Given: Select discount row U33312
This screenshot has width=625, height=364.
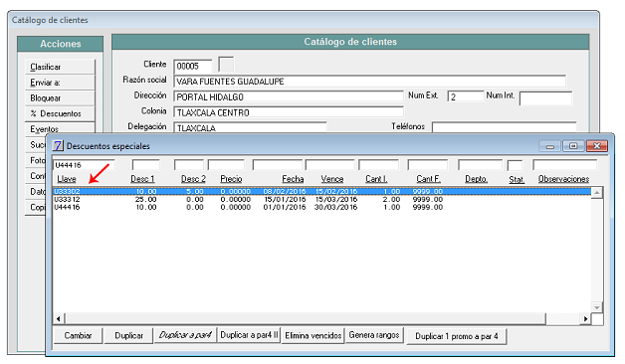Looking at the screenshot, I should [x=321, y=199].
